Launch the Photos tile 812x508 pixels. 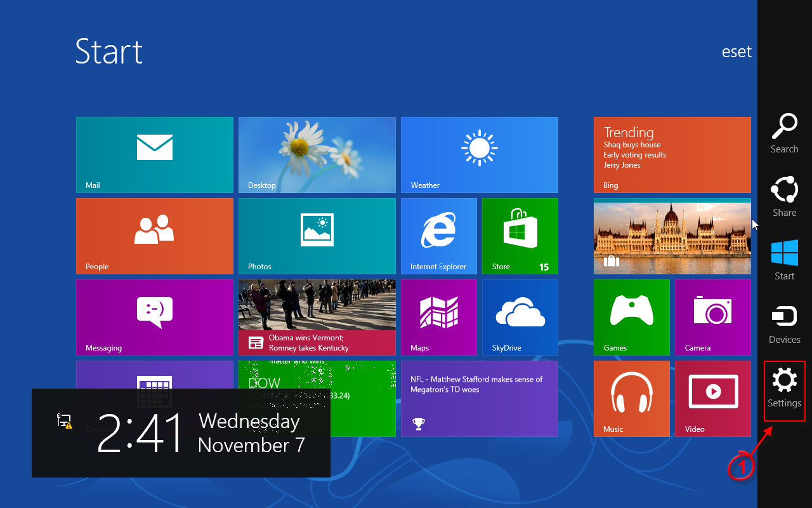(317, 236)
